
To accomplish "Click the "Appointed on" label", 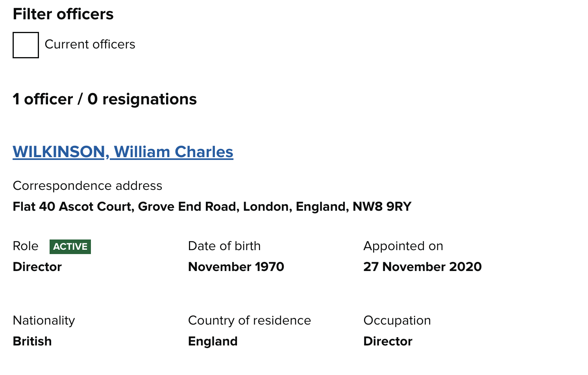I will coord(403,246).
